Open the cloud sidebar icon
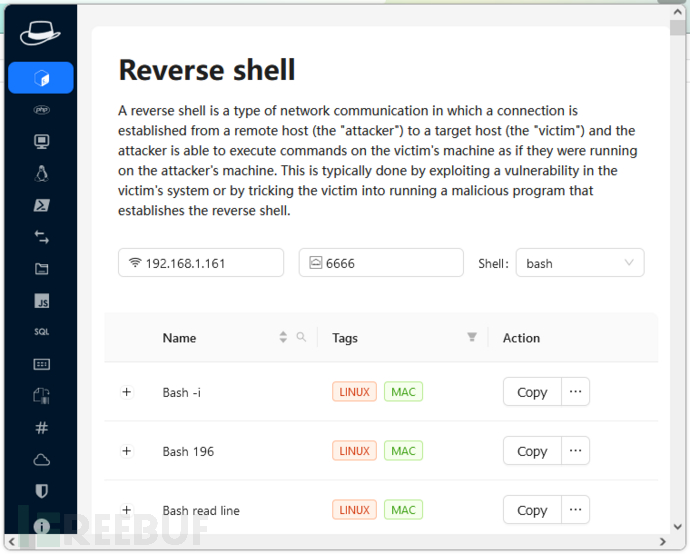Viewport: 690px width, 554px height. [41, 459]
